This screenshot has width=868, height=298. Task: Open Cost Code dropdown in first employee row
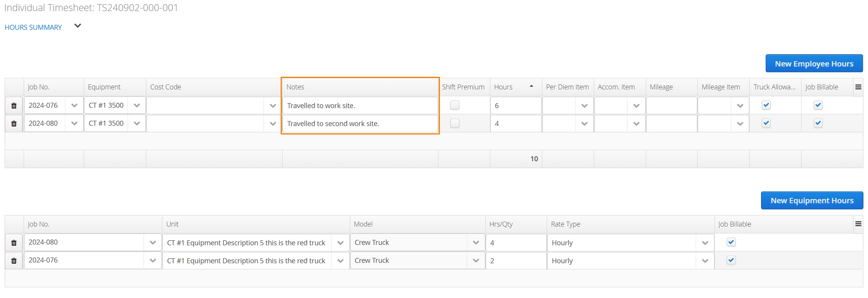point(273,105)
